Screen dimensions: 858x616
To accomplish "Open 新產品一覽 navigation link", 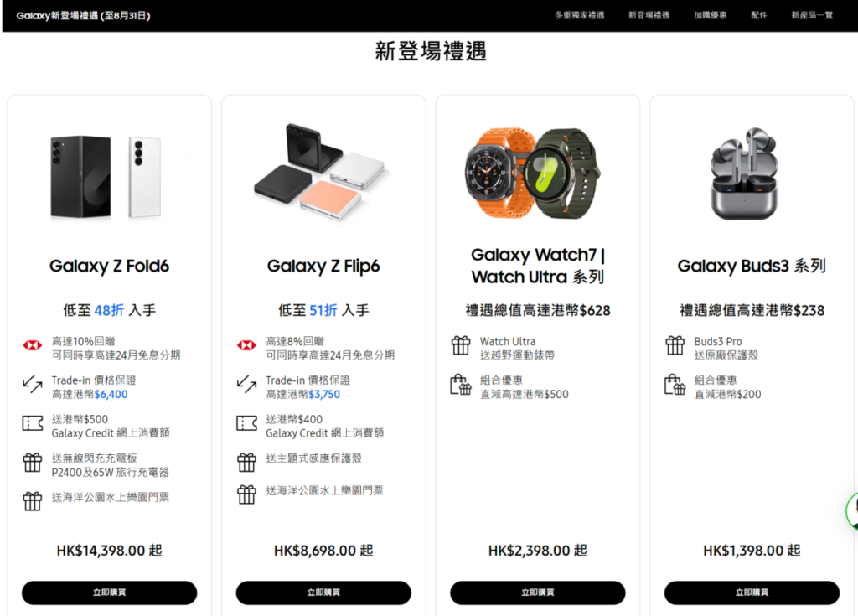I will [x=812, y=15].
